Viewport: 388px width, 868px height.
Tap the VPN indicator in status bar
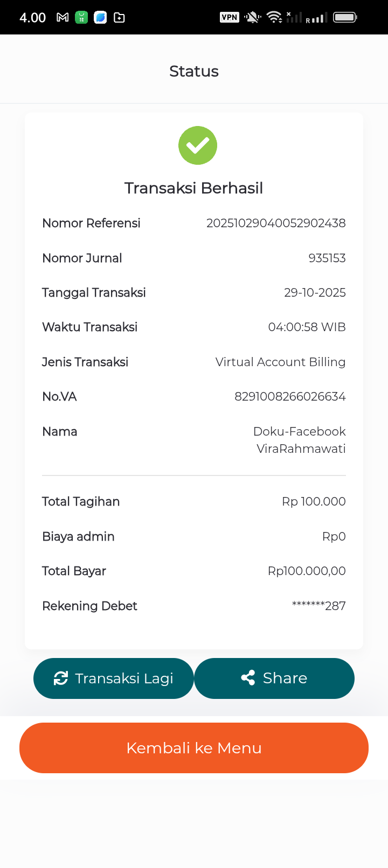tap(230, 17)
